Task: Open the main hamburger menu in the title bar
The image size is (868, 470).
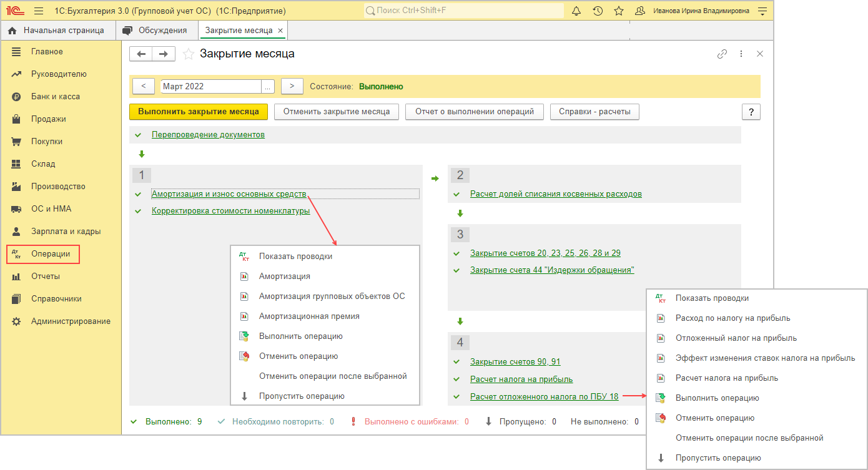Action: [x=39, y=11]
